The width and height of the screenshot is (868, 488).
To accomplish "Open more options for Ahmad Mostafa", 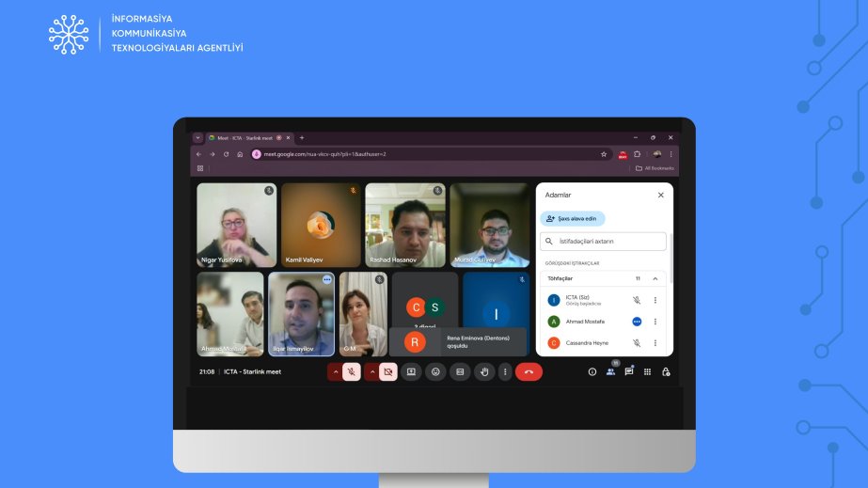I will click(x=655, y=322).
